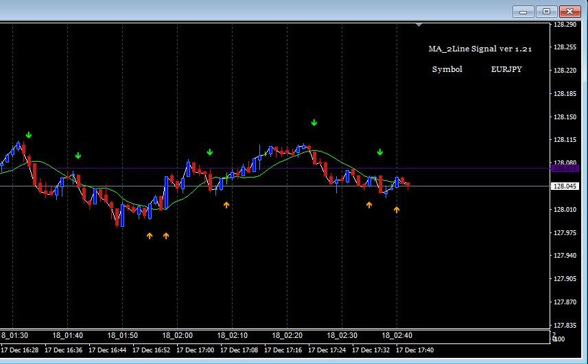Image resolution: width=588 pixels, height=364 pixels.
Task: Restore down the chart window
Action: point(546,12)
